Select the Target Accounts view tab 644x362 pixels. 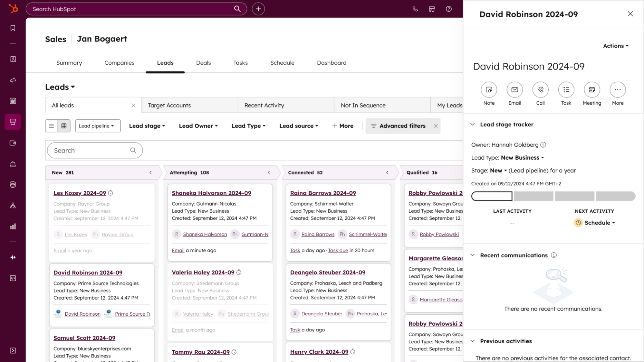190,105
